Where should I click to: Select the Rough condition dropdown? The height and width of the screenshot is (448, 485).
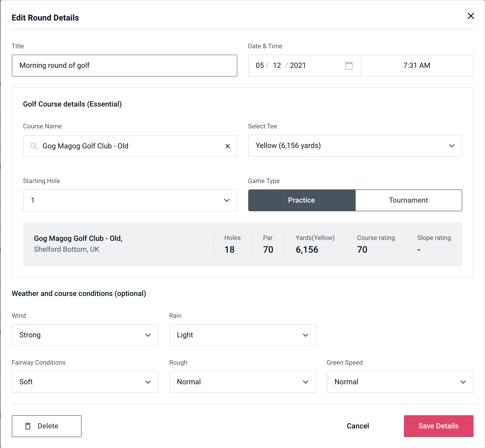point(242,381)
